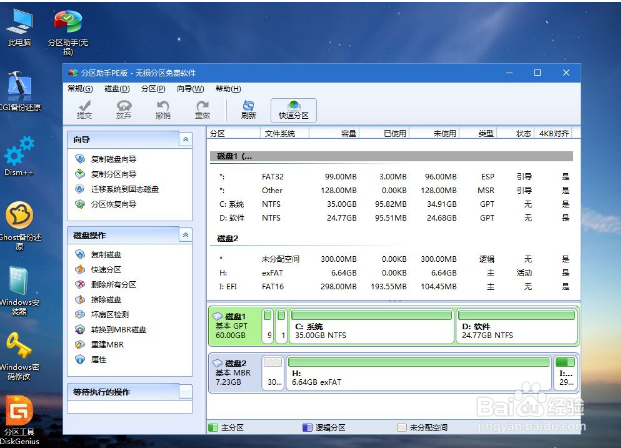This screenshot has width=621, height=448.
Task: Open the 分区工具 DiskGenius desktop icon
Action: [x=19, y=420]
